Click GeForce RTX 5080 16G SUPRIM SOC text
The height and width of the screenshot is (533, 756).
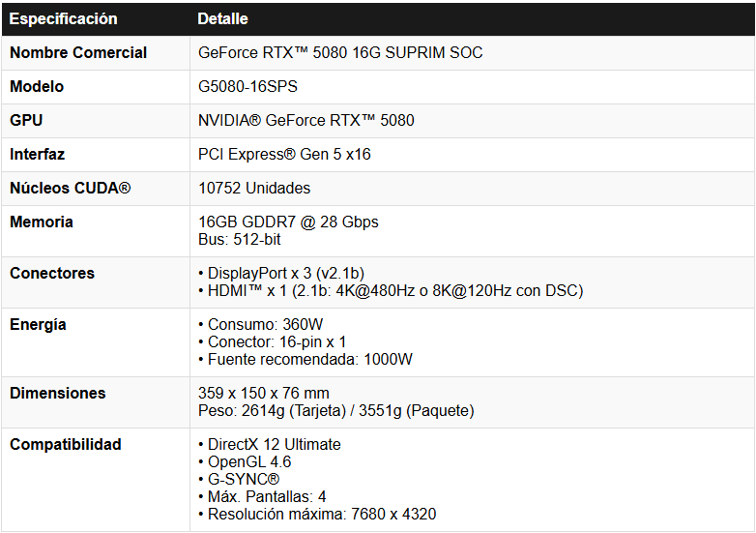(340, 52)
